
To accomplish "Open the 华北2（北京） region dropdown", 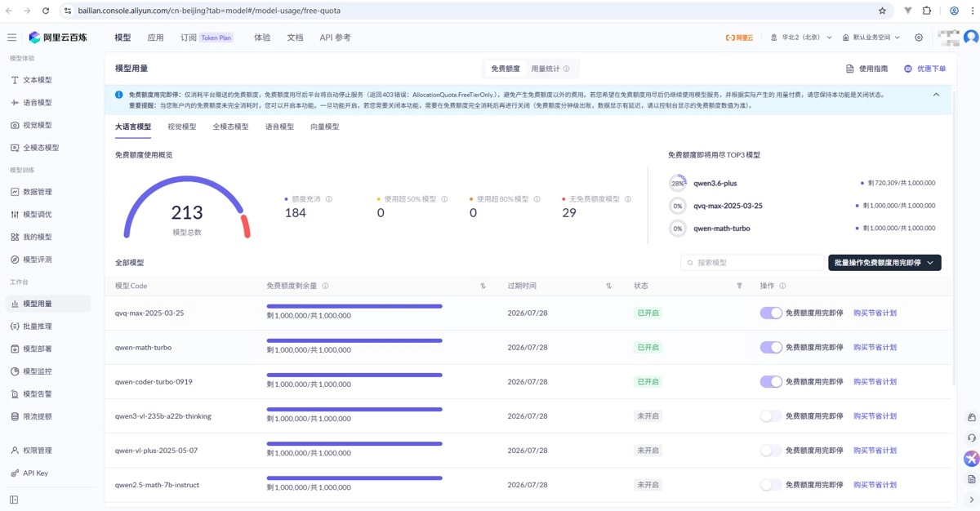I will coord(801,38).
